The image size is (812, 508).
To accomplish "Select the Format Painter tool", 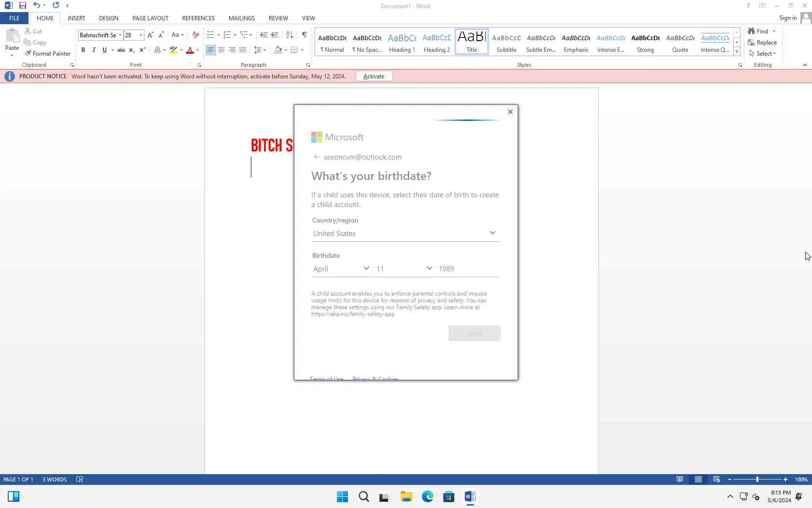I will (x=48, y=53).
